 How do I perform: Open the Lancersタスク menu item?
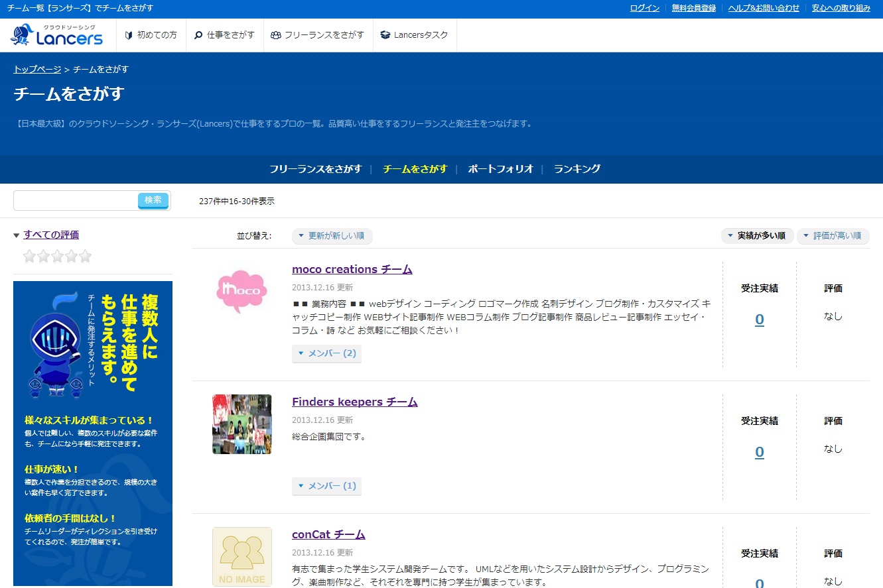tap(415, 35)
